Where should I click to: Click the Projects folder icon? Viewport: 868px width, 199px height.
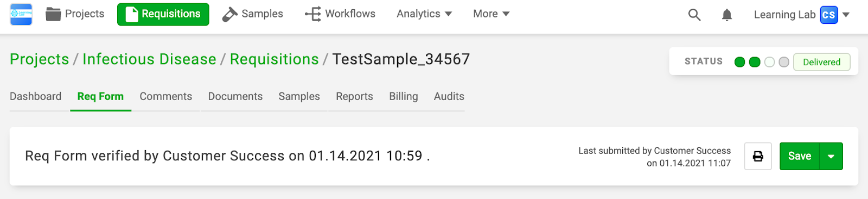click(53, 14)
